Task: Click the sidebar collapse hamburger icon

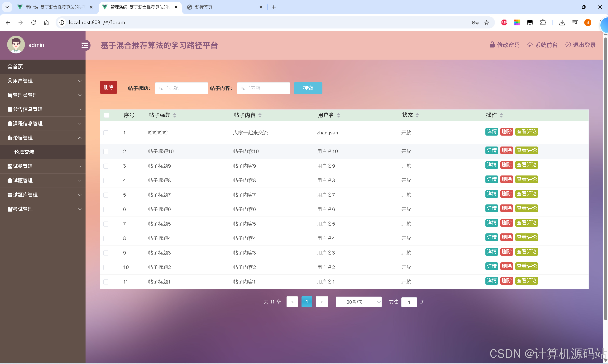Action: pos(85,45)
